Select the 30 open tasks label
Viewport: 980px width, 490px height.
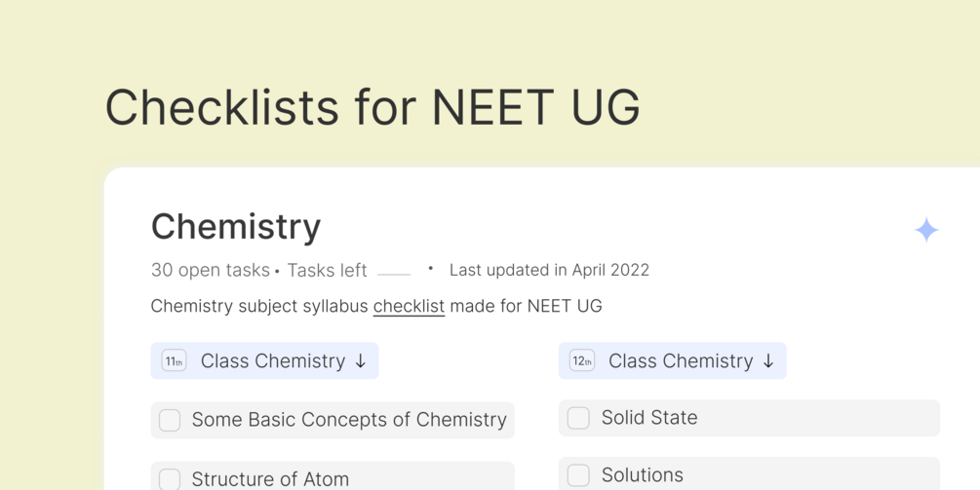210,270
